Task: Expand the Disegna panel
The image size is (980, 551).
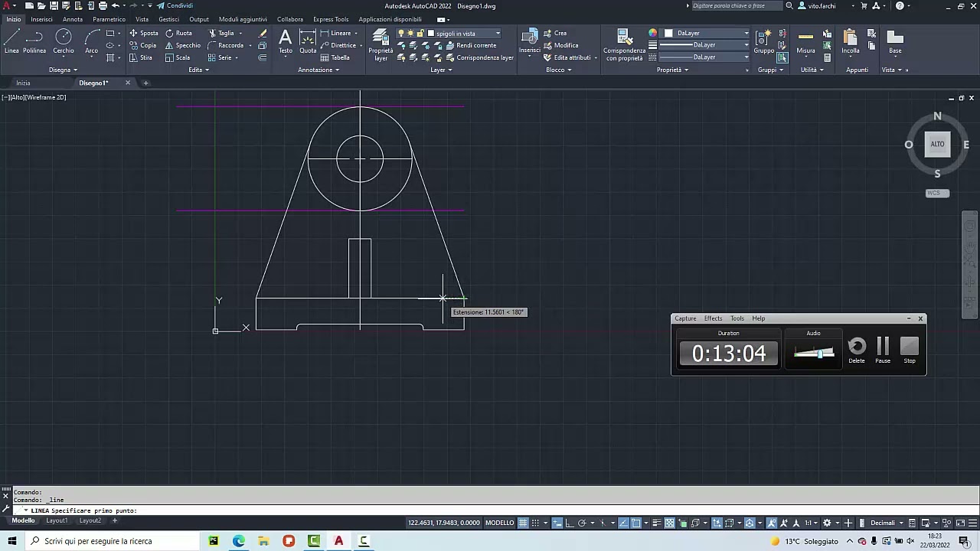Action: click(64, 70)
